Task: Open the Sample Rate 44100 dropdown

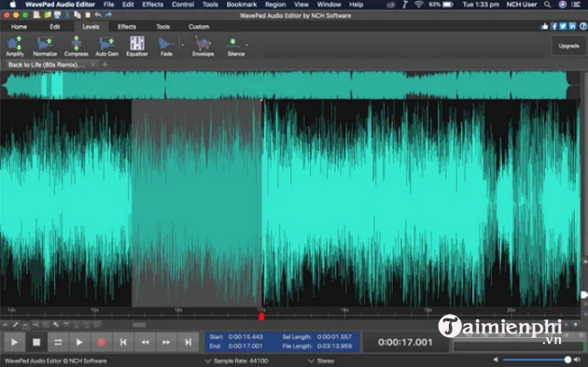Action: coord(237,360)
